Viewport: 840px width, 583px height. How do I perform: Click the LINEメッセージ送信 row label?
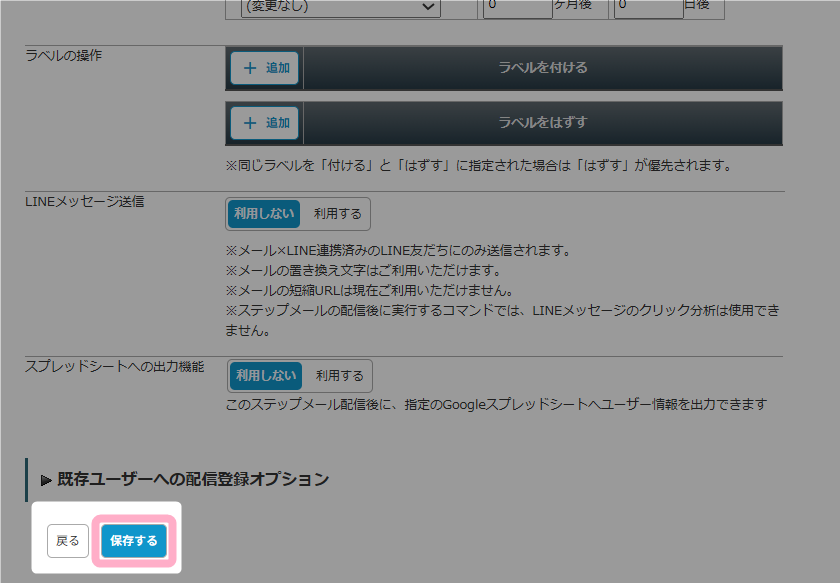click(85, 201)
